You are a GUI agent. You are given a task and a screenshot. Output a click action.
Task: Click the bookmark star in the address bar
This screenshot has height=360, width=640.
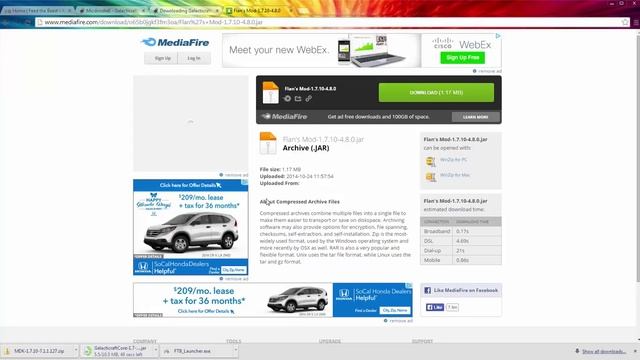[625, 22]
